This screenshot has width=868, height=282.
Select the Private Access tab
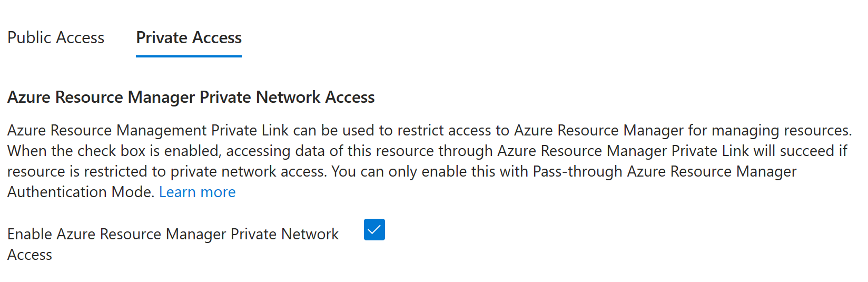[189, 38]
